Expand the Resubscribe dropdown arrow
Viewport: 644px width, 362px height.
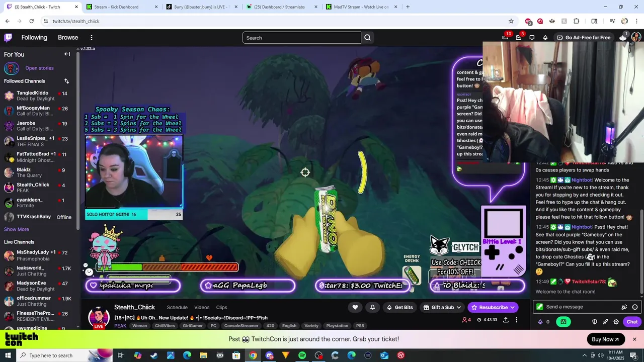click(513, 307)
